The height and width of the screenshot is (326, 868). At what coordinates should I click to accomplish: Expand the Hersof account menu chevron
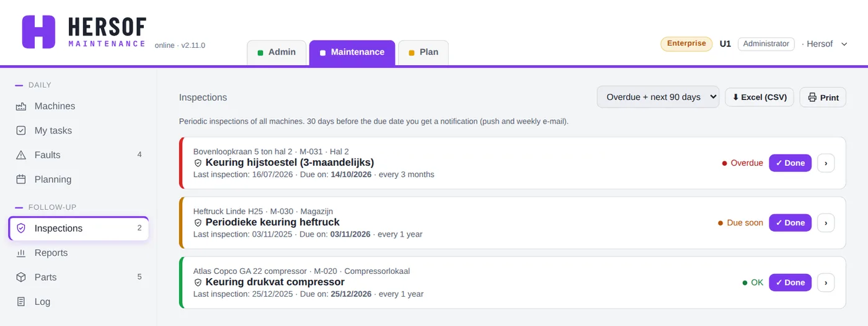click(844, 44)
